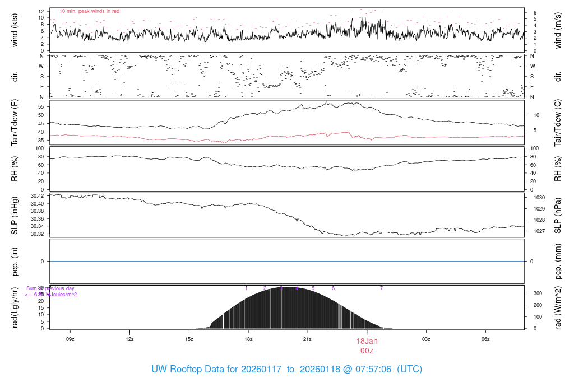Viewport: 574px width, 392px height.
Task: Select the 'pcp. (in)' axis label
Action: [x=15, y=262]
